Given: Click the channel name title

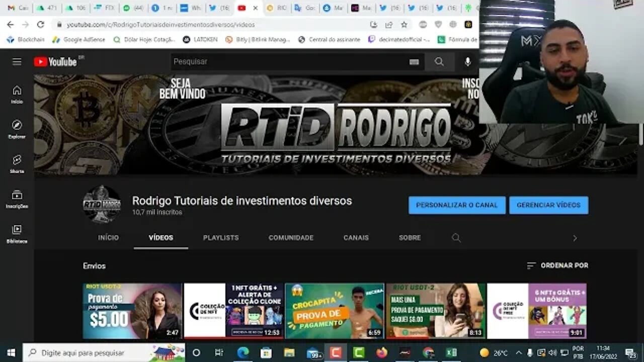Looking at the screenshot, I should point(242,201).
